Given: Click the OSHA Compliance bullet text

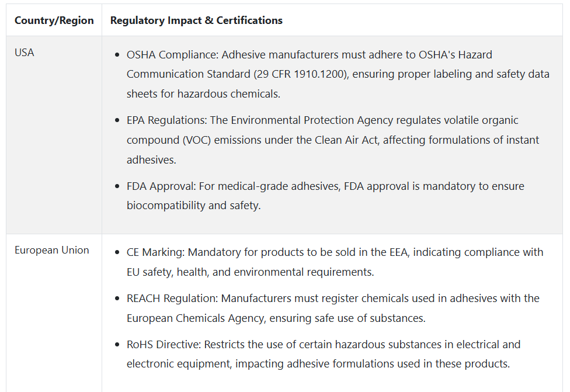Looking at the screenshot, I should [338, 74].
